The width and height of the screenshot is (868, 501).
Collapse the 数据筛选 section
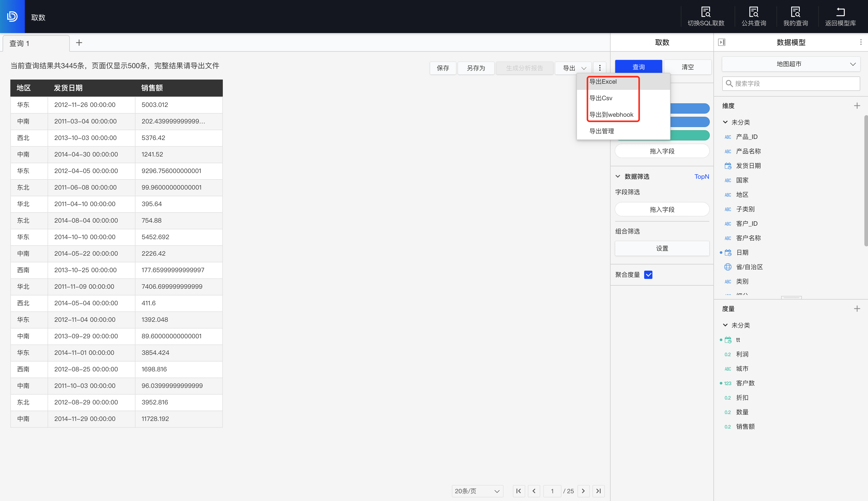coord(618,177)
